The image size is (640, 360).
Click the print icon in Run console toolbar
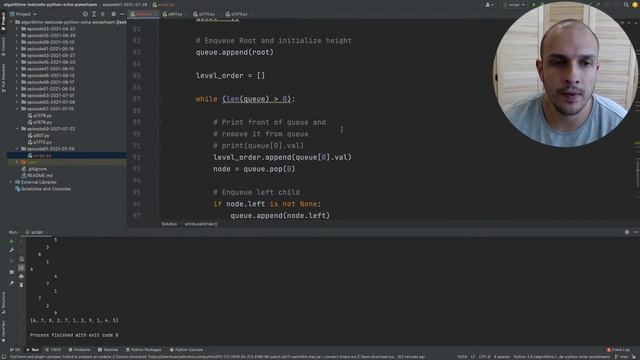point(21,276)
